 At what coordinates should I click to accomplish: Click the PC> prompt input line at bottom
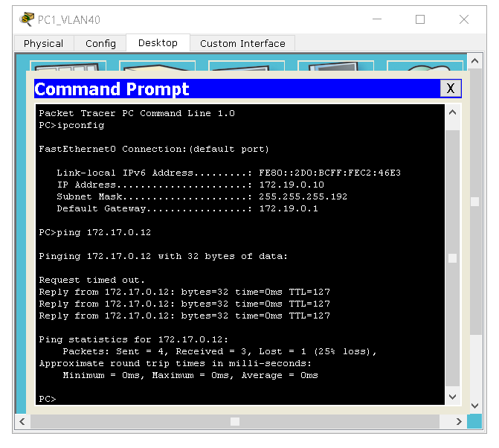coord(48,399)
